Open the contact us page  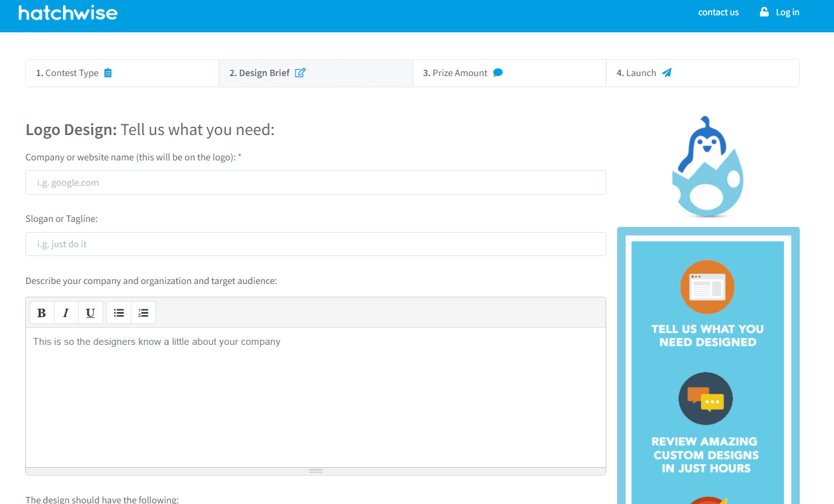(718, 12)
